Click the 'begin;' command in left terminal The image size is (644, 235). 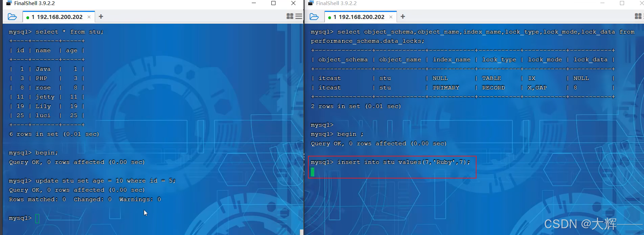point(47,153)
